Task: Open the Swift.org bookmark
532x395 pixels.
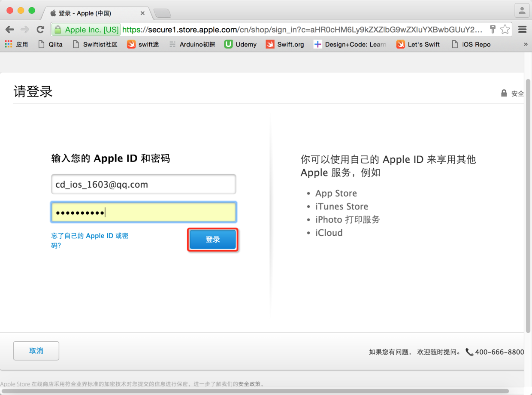Action: coord(285,44)
